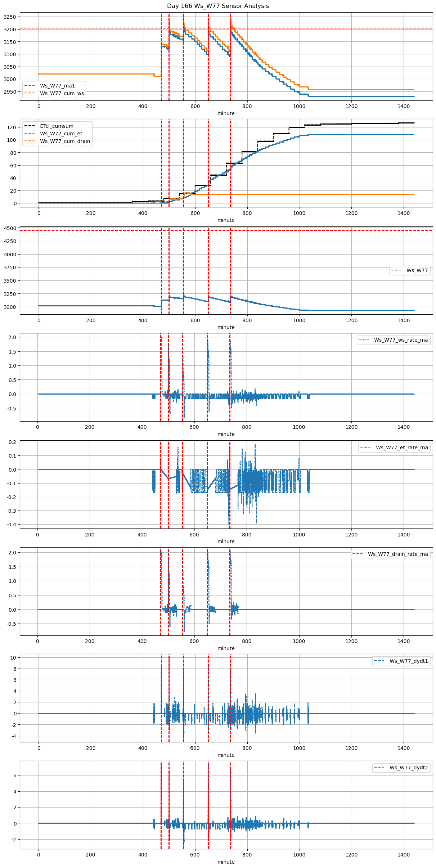Click the Ws_W77_drain_rate_ma legend
Screen dimensions: 436x868
pyautogui.click(x=390, y=554)
